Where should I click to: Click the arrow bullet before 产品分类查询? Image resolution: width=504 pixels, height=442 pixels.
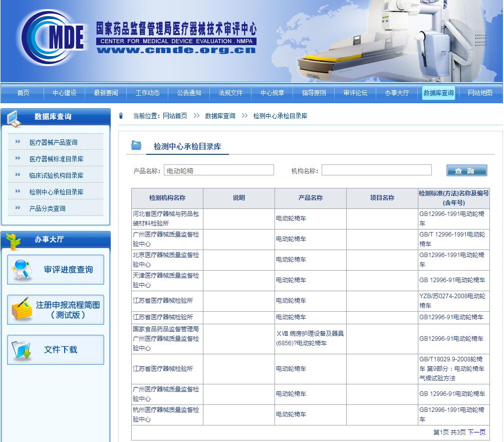pos(18,208)
